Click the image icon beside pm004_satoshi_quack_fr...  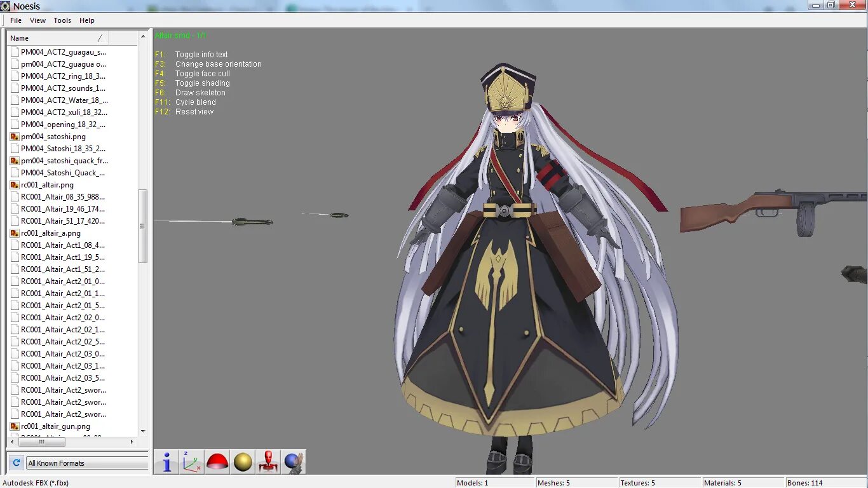pyautogui.click(x=15, y=161)
